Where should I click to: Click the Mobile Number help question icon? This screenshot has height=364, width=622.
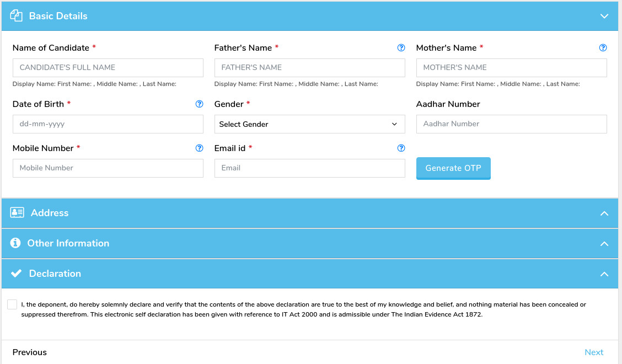click(200, 148)
